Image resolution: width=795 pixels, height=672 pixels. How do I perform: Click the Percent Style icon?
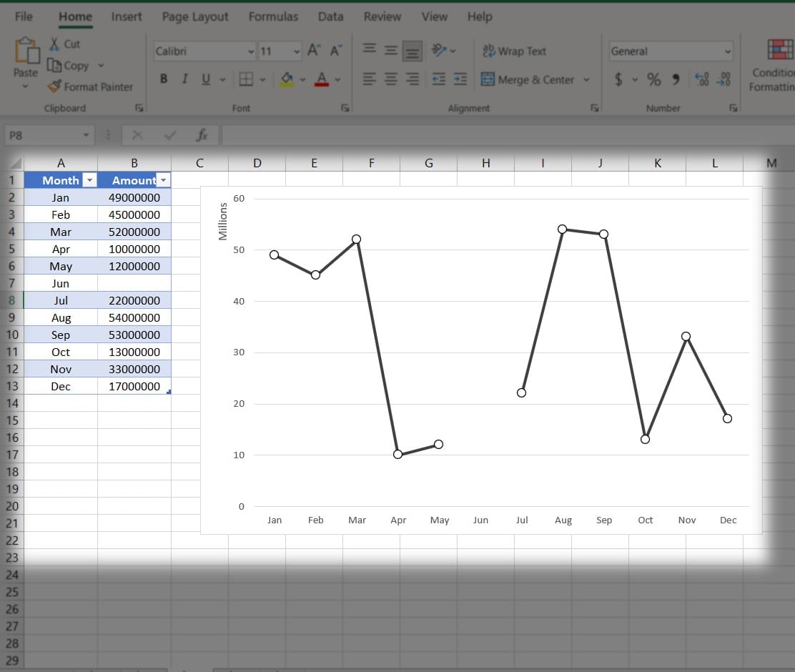click(653, 79)
